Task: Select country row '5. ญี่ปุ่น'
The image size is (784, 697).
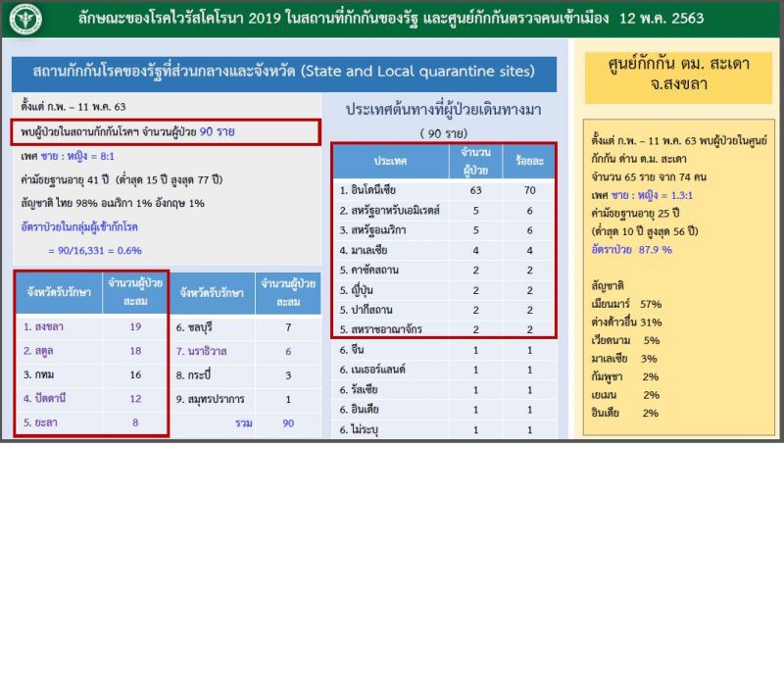Action: coord(444,290)
